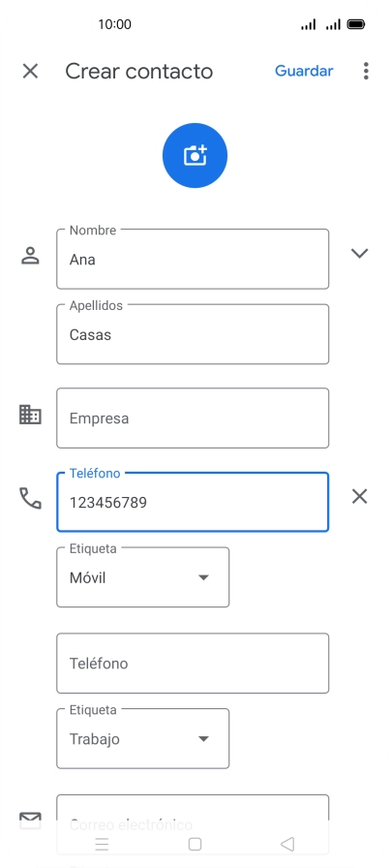Image resolution: width=390 pixels, height=868 pixels.
Task: Close the Crear contacto screen with X
Action: tap(30, 71)
